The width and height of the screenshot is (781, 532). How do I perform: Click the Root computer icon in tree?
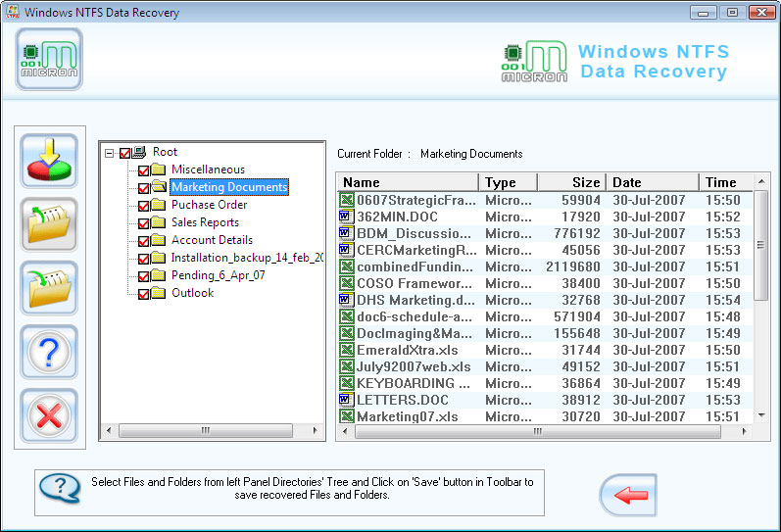[x=139, y=152]
